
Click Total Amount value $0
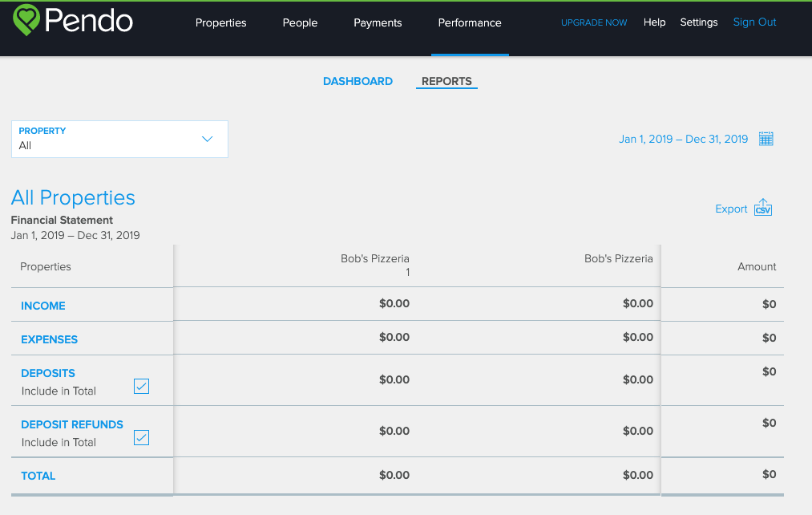pos(769,474)
